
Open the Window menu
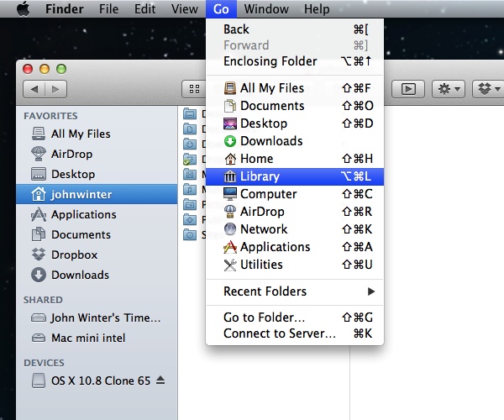tap(266, 9)
